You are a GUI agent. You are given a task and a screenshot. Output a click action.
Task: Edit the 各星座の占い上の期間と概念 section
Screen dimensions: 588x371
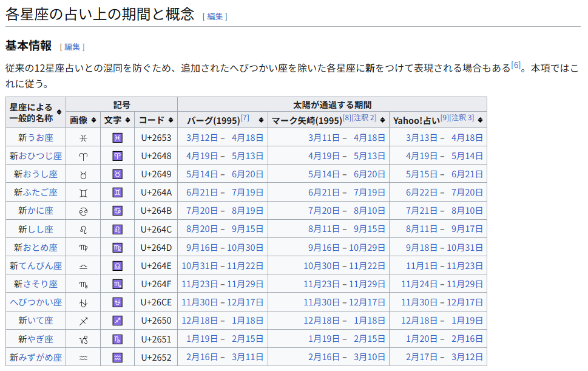(215, 16)
